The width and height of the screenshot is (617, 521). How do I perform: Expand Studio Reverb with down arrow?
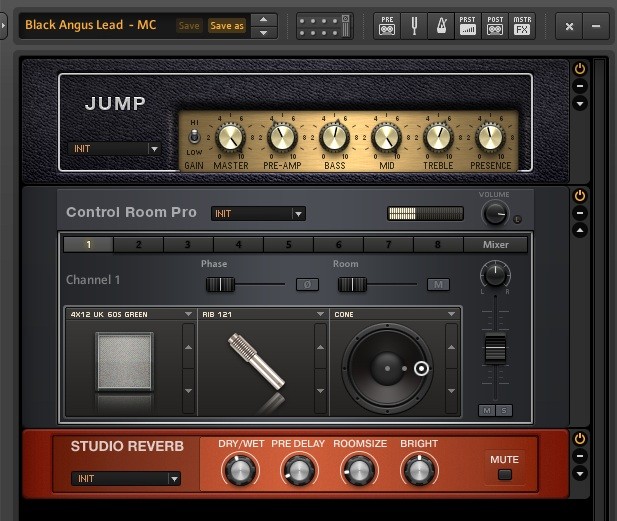(580, 473)
